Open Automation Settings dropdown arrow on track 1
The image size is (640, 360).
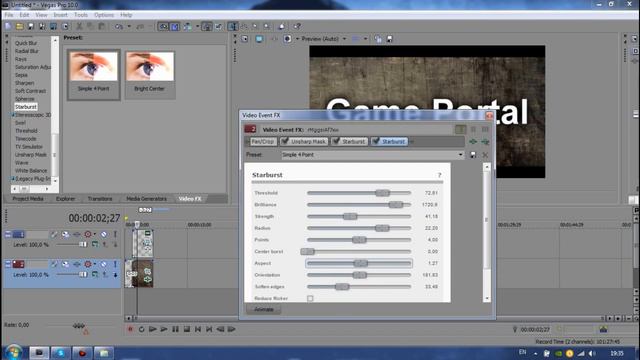coord(95,234)
